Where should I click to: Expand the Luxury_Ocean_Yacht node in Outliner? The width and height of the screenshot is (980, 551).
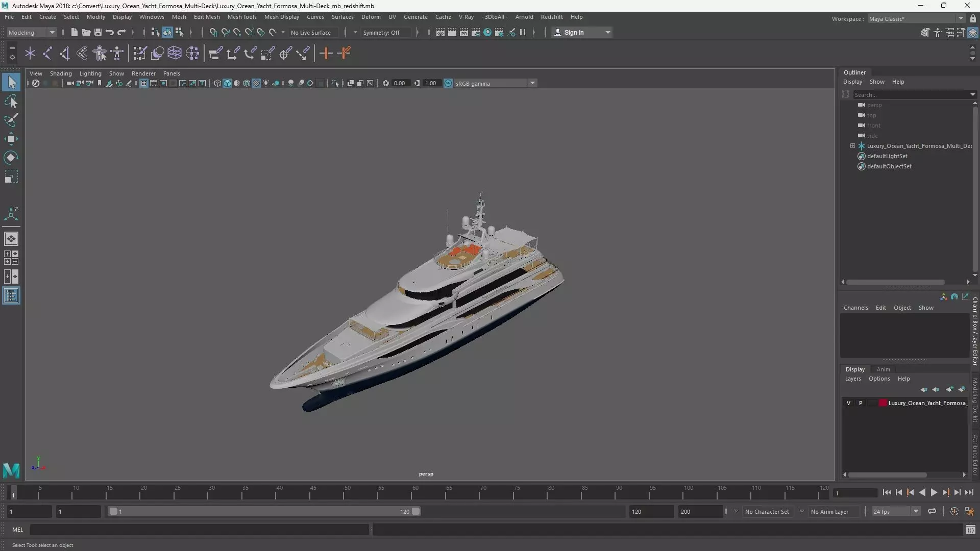(x=852, y=146)
